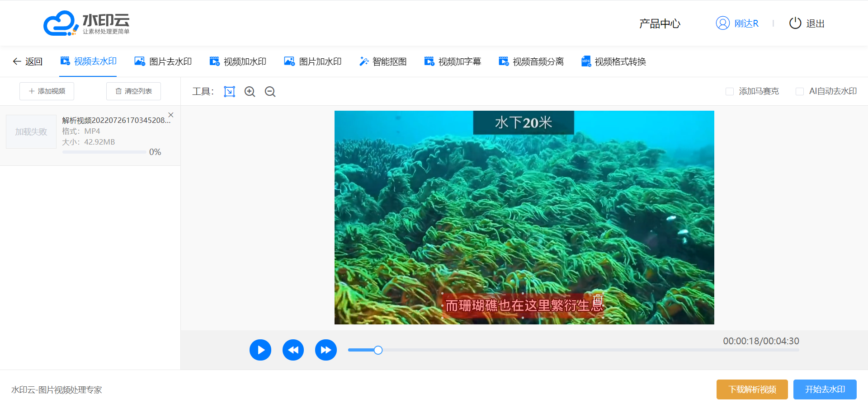Click the 下载解析视频 button
Viewport: 868px width, 408px height.
[752, 389]
